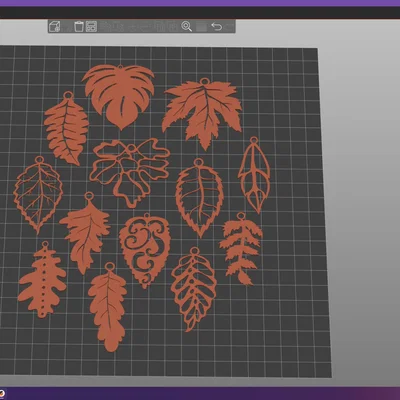Select the skeleton outline leaf at bottom
Image resolution: width=400 pixels, height=400 pixels.
194,289
